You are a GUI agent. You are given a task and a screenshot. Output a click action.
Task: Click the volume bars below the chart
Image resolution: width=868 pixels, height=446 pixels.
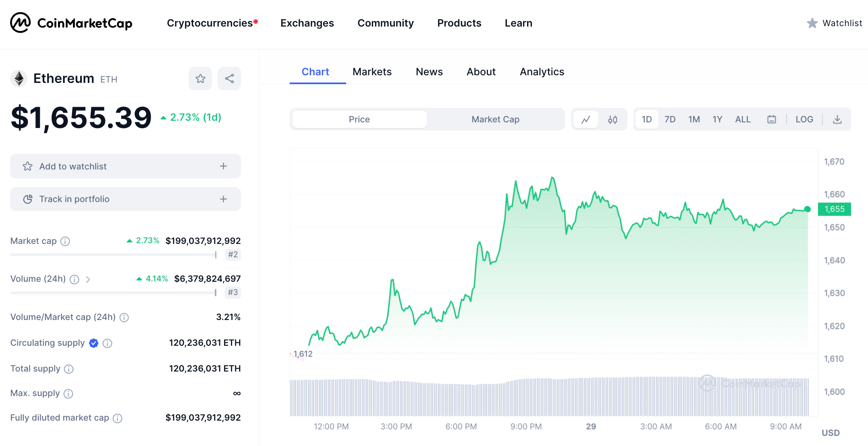click(549, 396)
